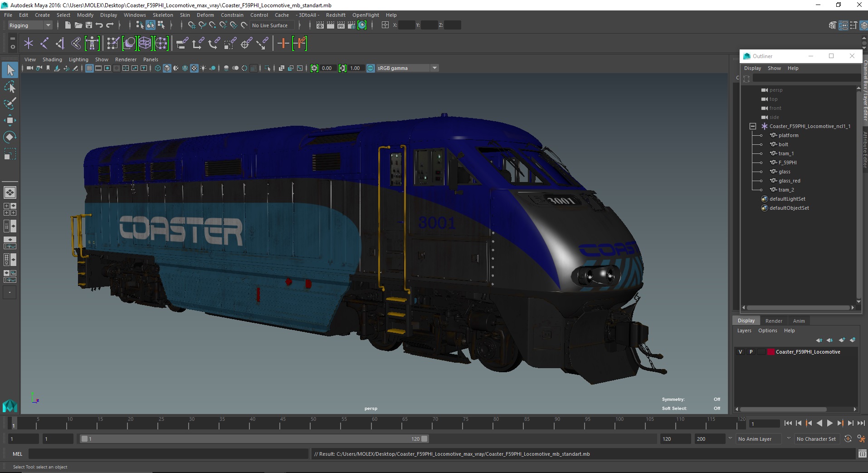Toggle smooth shade all in viewport
868x473 pixels.
(167, 68)
